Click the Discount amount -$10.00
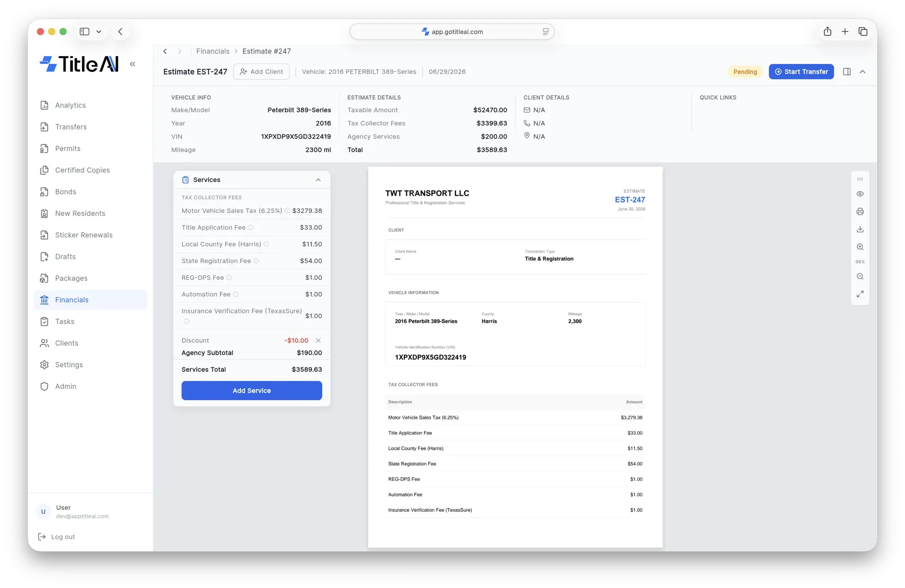 point(296,341)
